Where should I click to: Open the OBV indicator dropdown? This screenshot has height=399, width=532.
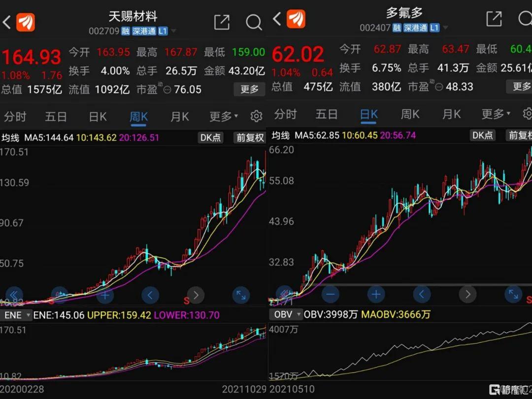coord(285,314)
